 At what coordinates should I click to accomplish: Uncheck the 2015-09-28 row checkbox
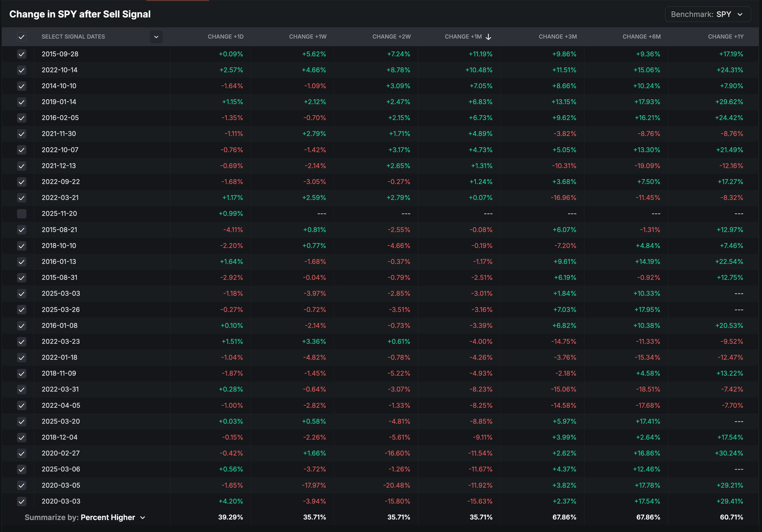[22, 54]
